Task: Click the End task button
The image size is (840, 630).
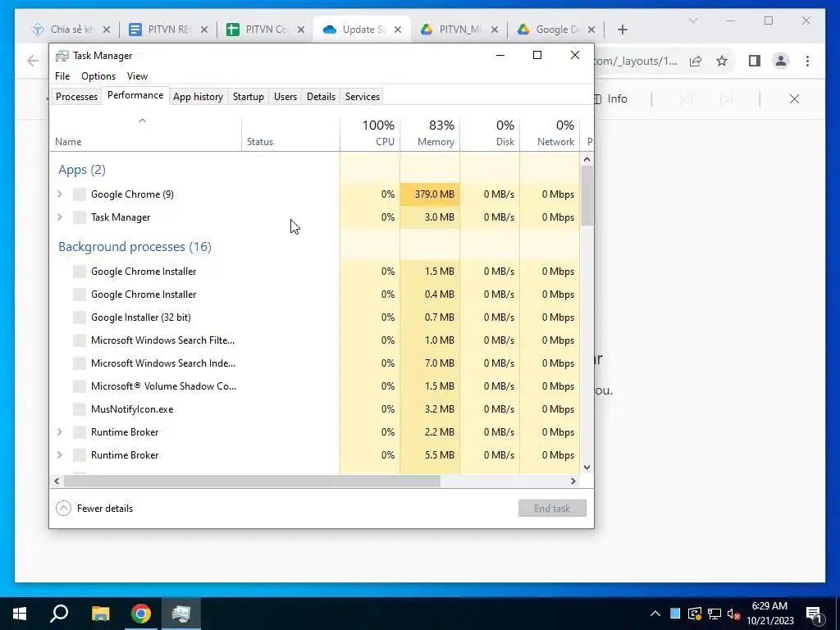Action: (552, 509)
